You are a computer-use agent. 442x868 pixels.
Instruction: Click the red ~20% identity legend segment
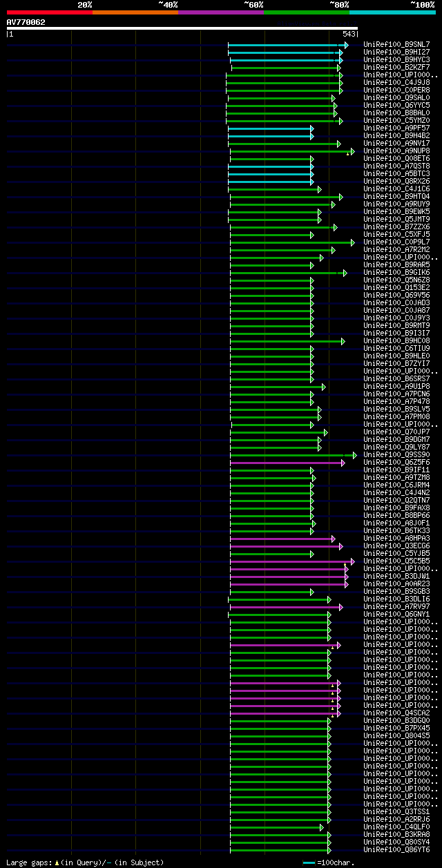(x=50, y=12)
